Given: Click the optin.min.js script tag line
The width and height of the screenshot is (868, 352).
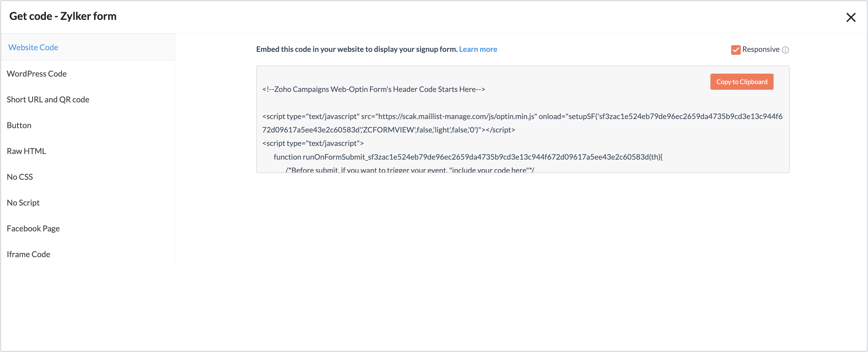Looking at the screenshot, I should click(522, 116).
